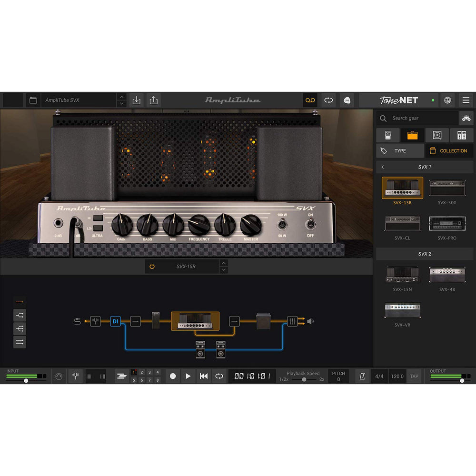
Task: Toggle the amp ON/OFF power switch
Action: pyautogui.click(x=310, y=224)
